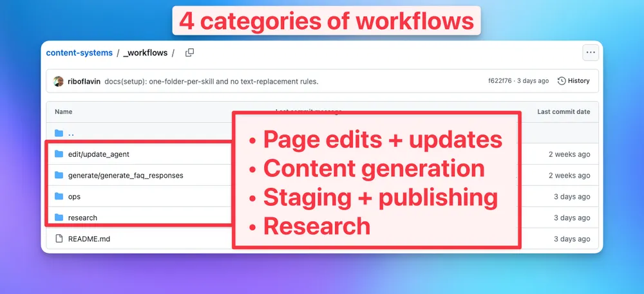Click the ops folder icon
Viewport: 644px width, 294px height.
(59, 196)
